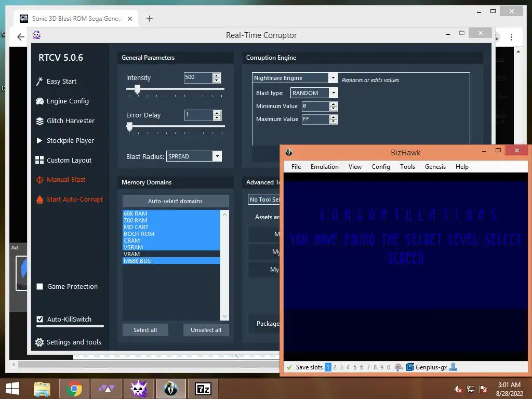
Task: Open BizHawk icon on taskbar
Action: pos(170,389)
